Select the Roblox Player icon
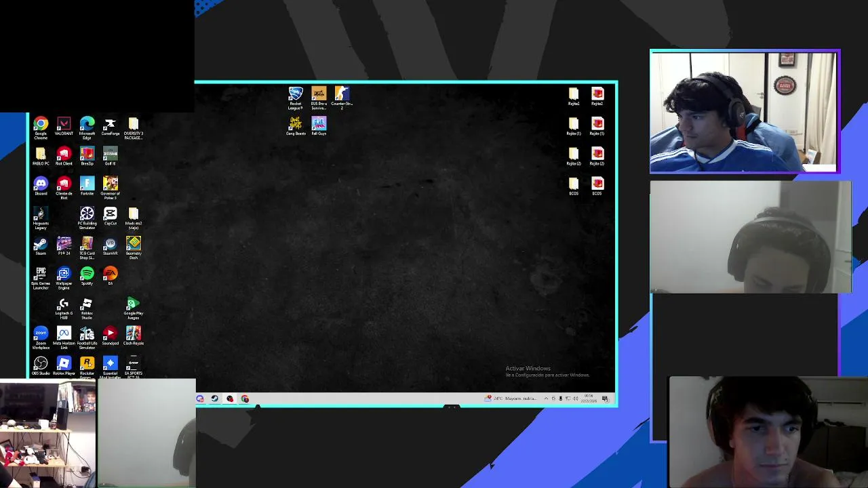 coord(64,366)
